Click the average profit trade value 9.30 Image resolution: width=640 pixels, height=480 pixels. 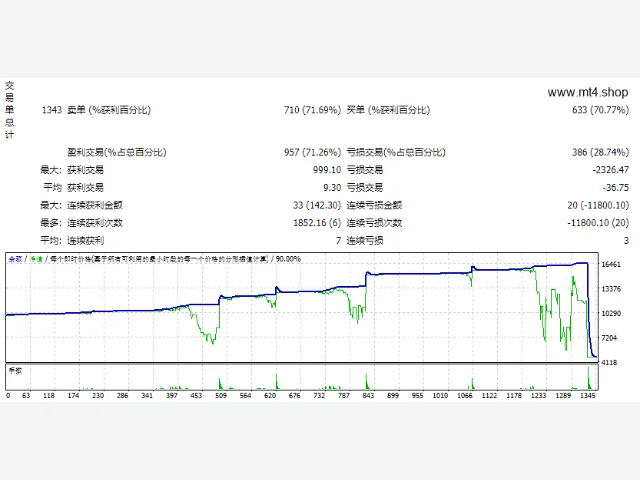[332, 188]
